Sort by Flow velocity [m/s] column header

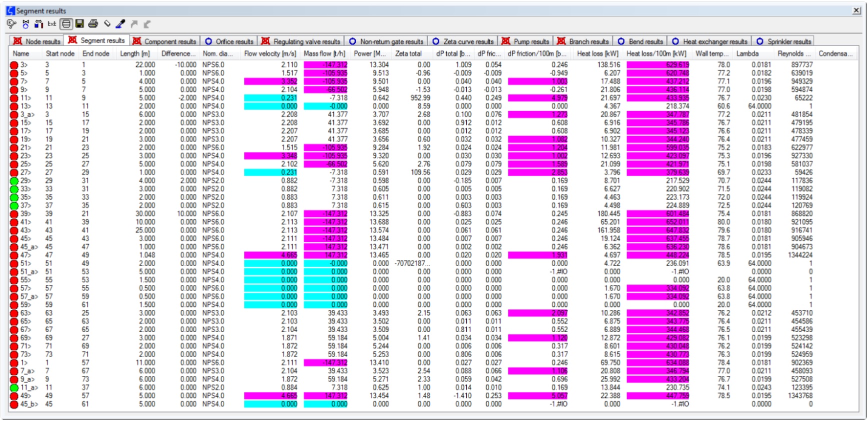click(x=270, y=53)
